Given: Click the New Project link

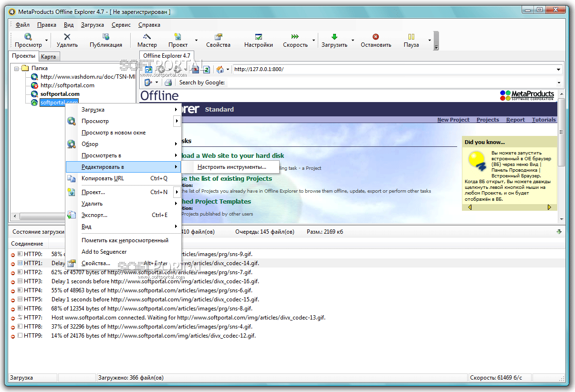Looking at the screenshot, I should (453, 120).
